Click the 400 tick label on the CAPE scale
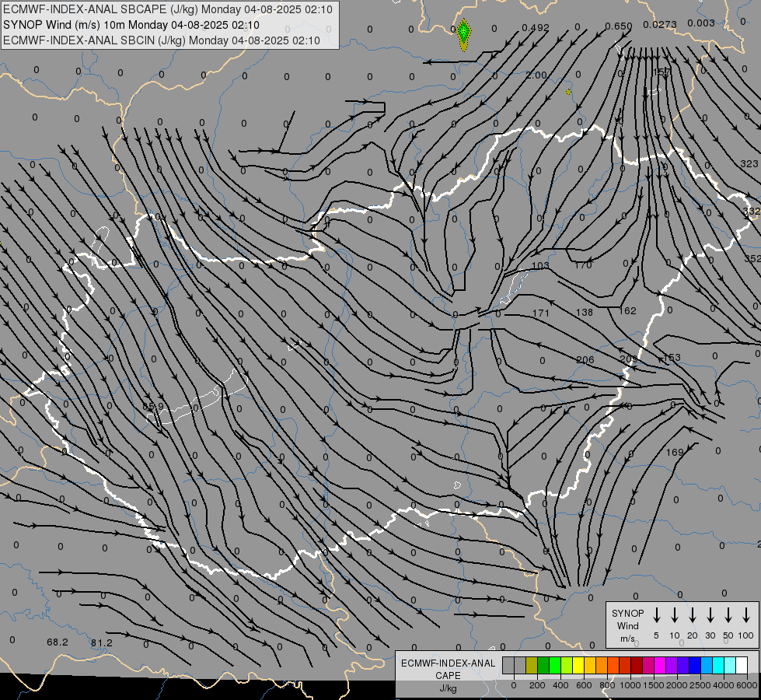 point(560,685)
